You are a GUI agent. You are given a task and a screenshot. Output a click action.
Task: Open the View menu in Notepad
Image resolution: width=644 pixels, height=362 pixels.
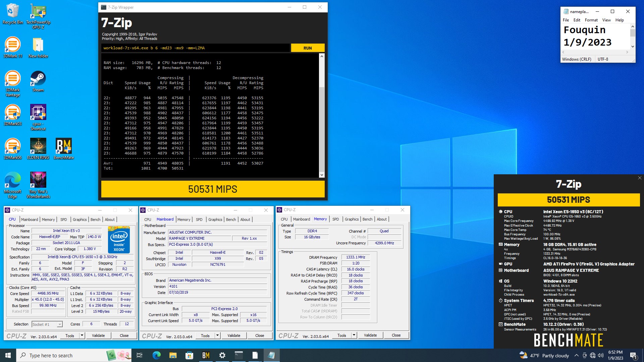pos(606,20)
